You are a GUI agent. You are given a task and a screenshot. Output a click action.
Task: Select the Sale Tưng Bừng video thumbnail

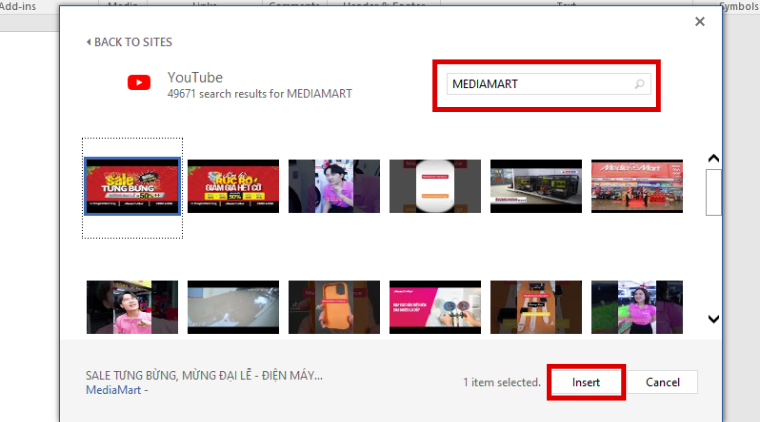[132, 187]
